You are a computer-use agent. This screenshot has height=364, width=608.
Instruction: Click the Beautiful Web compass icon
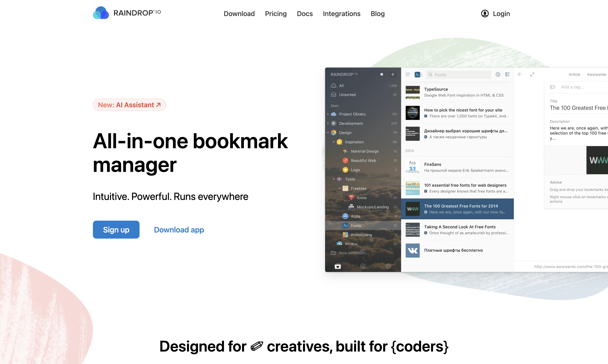(x=345, y=160)
